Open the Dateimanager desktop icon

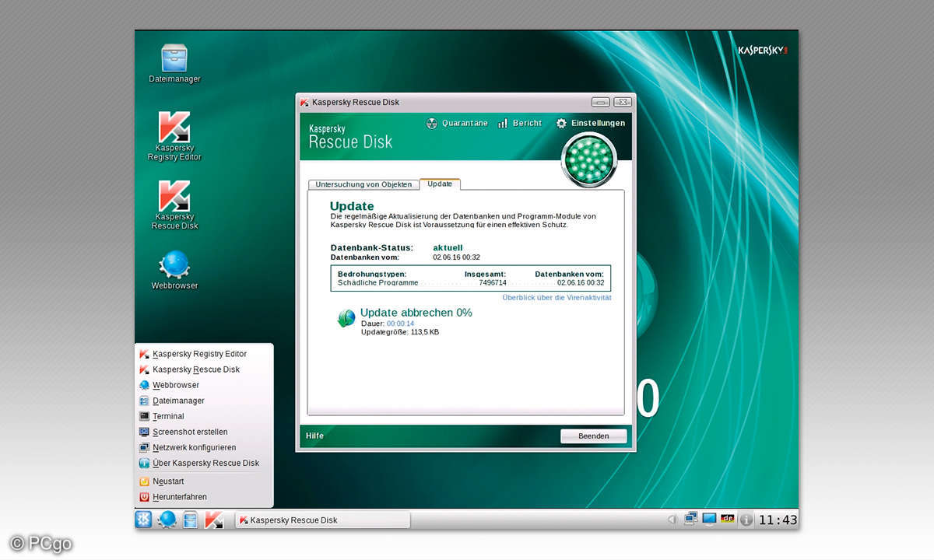[x=174, y=64]
